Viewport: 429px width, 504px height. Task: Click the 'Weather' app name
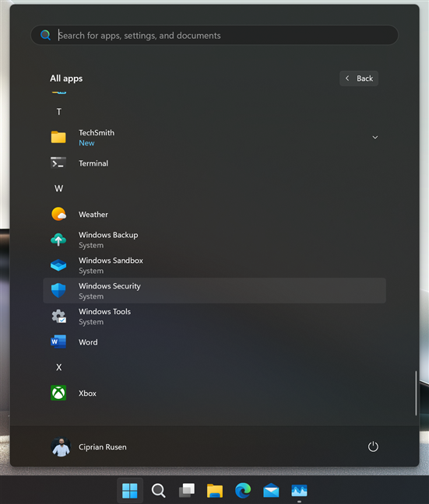[93, 215]
